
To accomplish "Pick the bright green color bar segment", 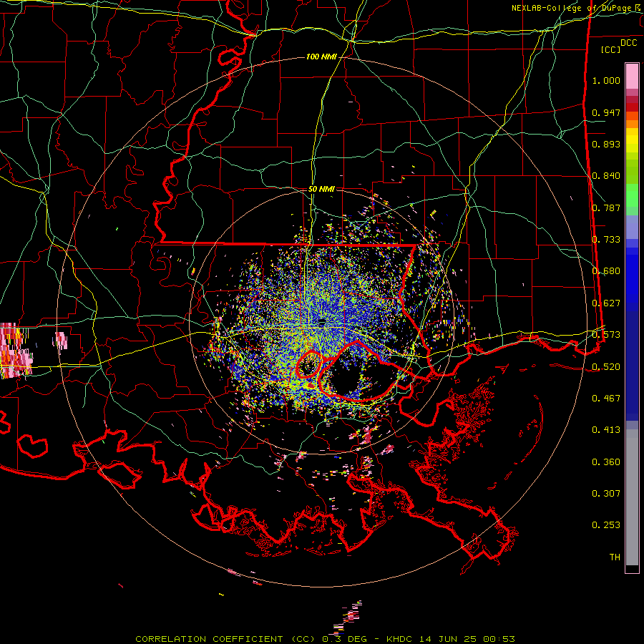I will pos(632,195).
